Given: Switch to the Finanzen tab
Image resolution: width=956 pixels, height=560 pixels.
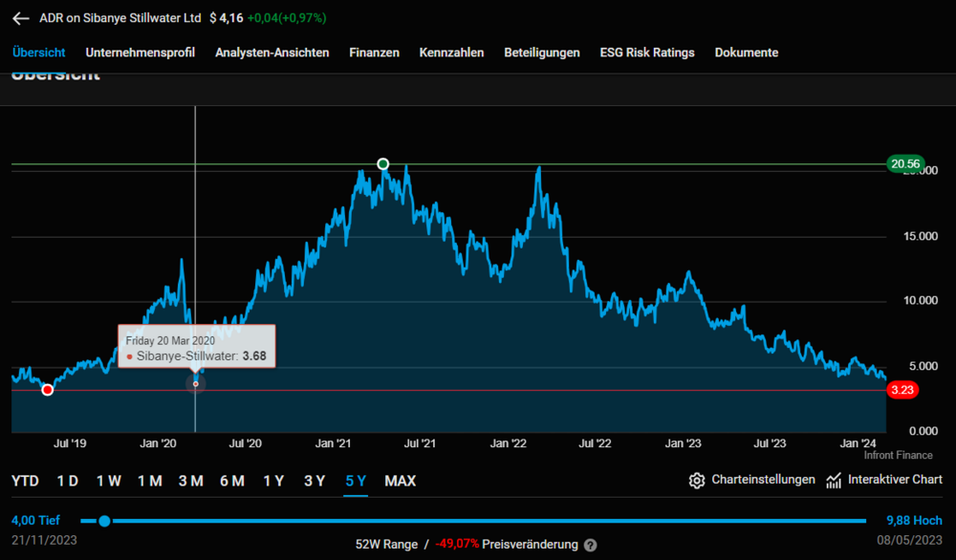Looking at the screenshot, I should click(x=375, y=53).
